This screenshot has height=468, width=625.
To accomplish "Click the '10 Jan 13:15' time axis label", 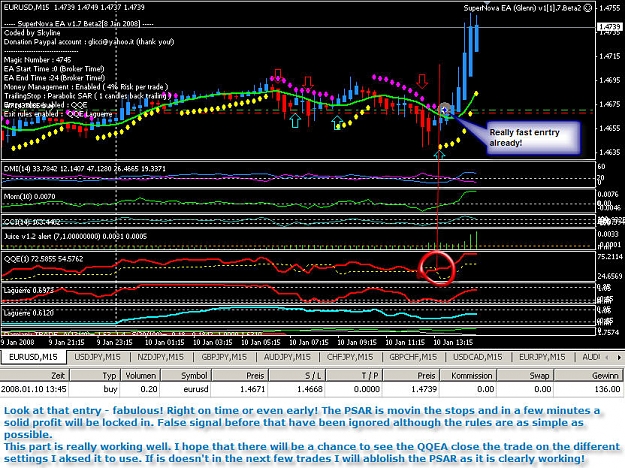I will [x=453, y=342].
